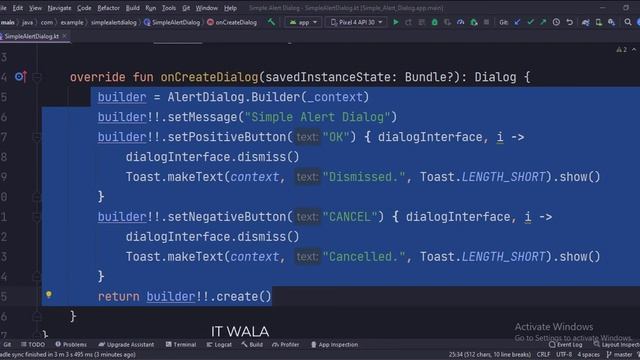
Task: Run the app with the green play button
Action: pyautogui.click(x=396, y=22)
